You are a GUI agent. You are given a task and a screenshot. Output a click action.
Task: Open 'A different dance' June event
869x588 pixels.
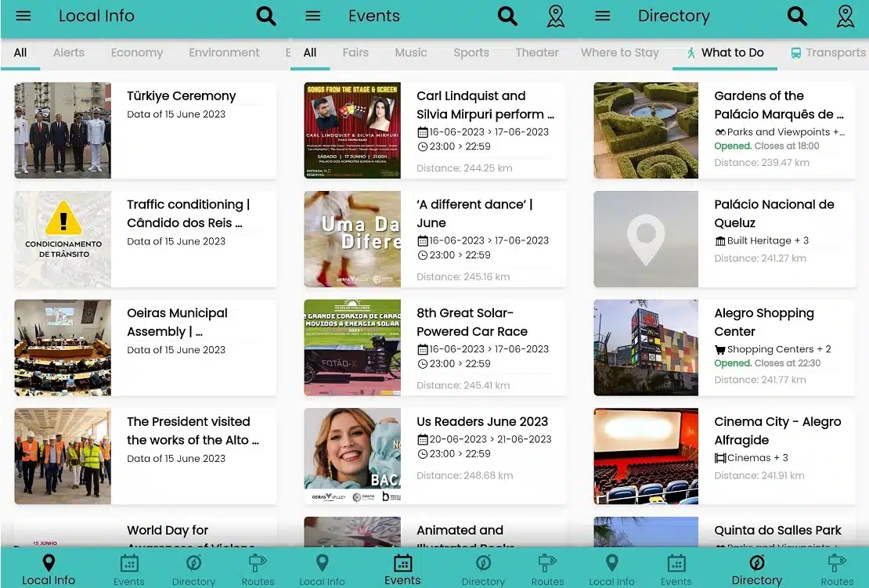coord(435,239)
